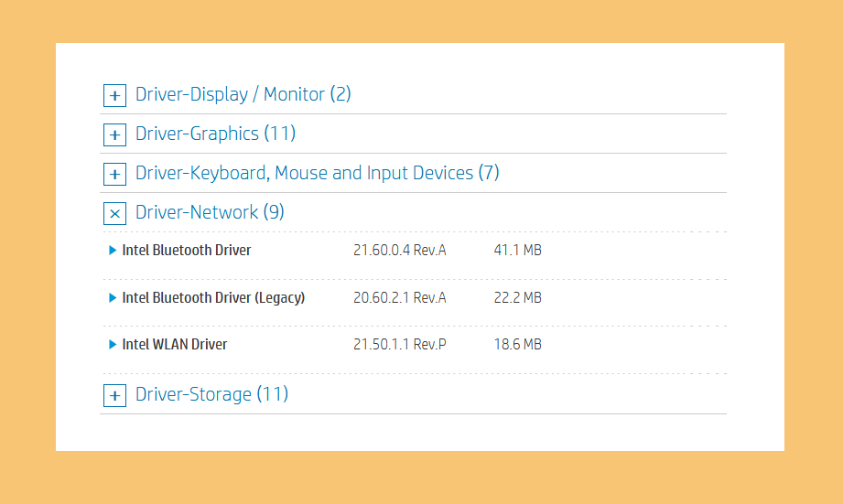Expand the Driver-Graphics plus icon

[x=114, y=134]
